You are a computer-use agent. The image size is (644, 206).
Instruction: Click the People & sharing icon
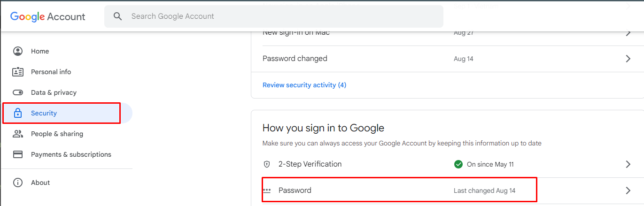(18, 134)
